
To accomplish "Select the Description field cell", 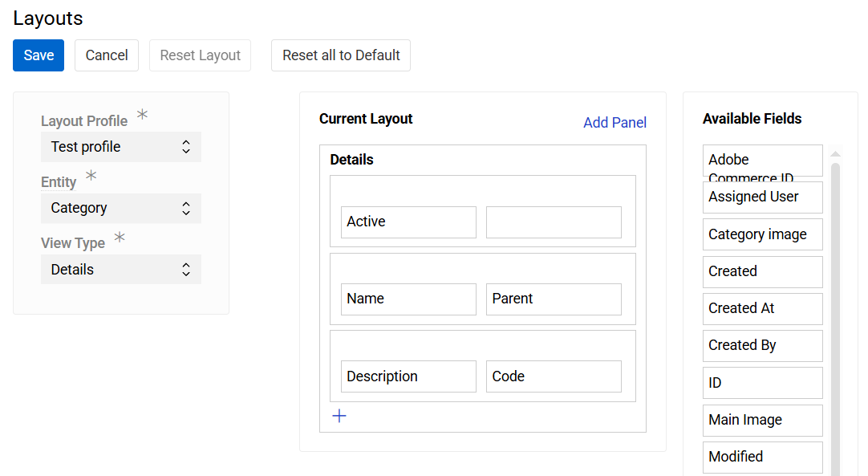I will click(x=408, y=376).
